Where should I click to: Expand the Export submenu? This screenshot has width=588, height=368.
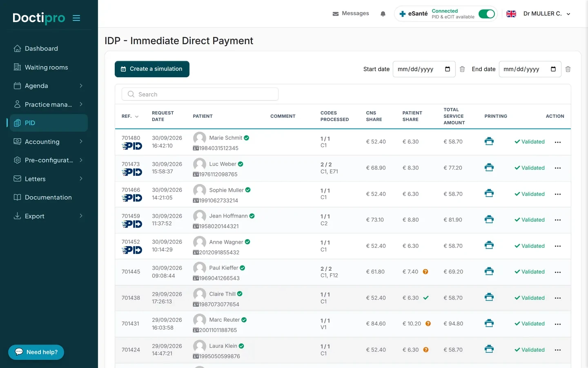(x=81, y=216)
